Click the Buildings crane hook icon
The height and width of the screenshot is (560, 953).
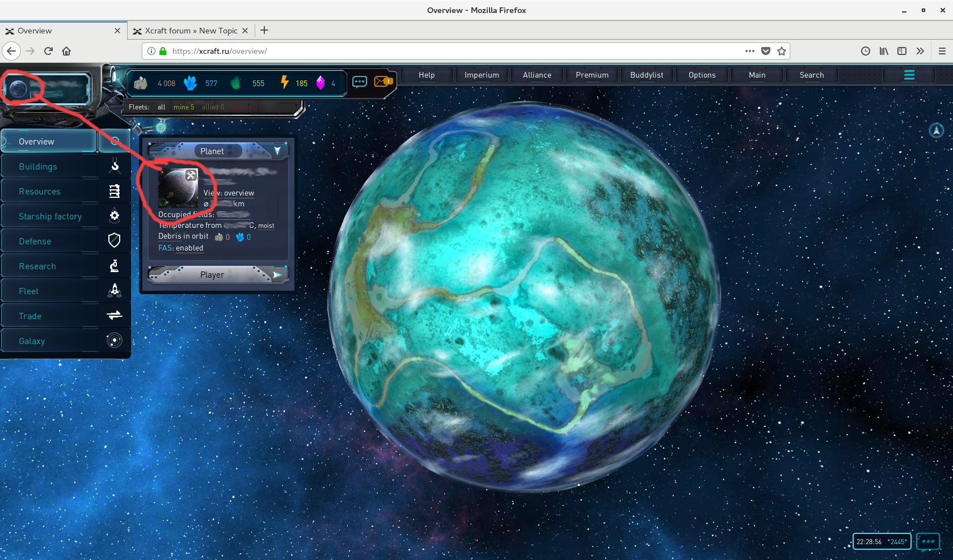(115, 166)
